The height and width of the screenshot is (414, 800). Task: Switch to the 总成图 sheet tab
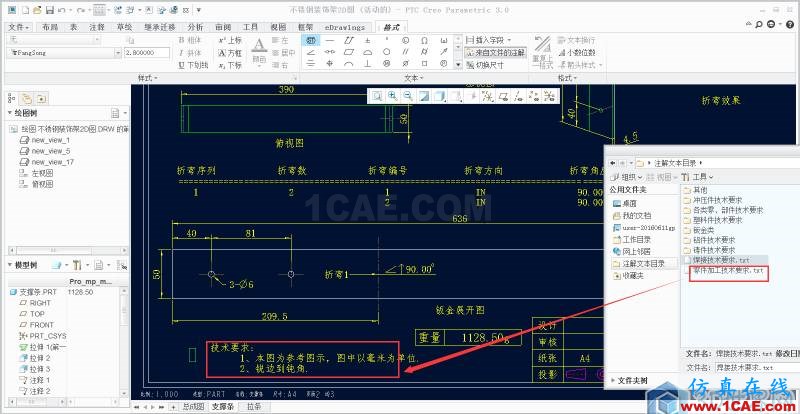tap(193, 407)
